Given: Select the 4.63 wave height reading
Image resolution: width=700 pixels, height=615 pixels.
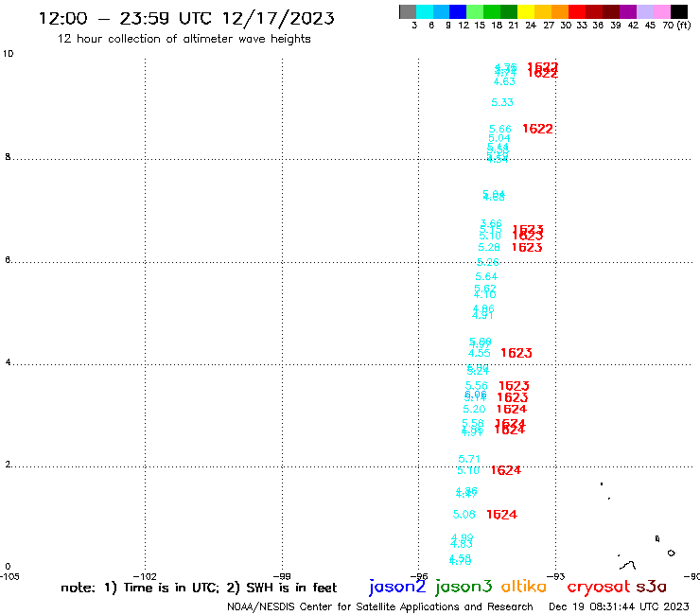Looking at the screenshot, I should tap(504, 81).
